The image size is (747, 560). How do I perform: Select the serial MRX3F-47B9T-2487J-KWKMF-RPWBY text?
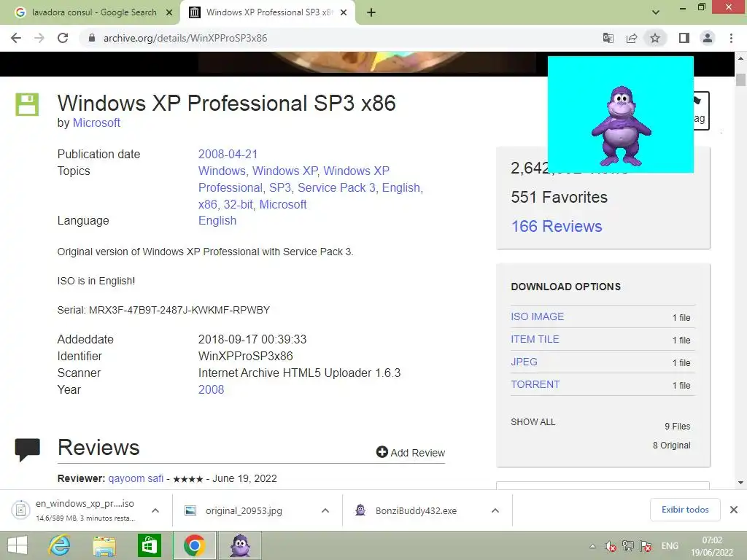179,310
